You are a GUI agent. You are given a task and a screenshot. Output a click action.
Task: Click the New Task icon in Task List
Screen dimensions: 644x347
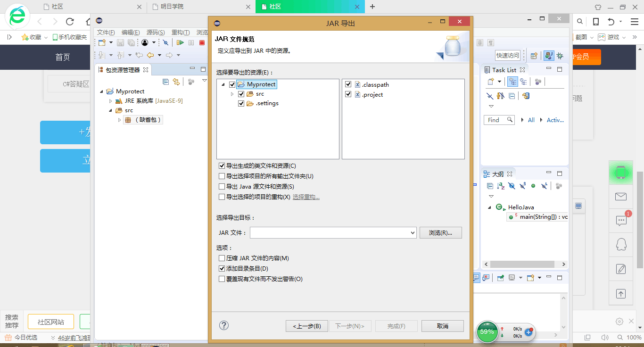point(491,82)
